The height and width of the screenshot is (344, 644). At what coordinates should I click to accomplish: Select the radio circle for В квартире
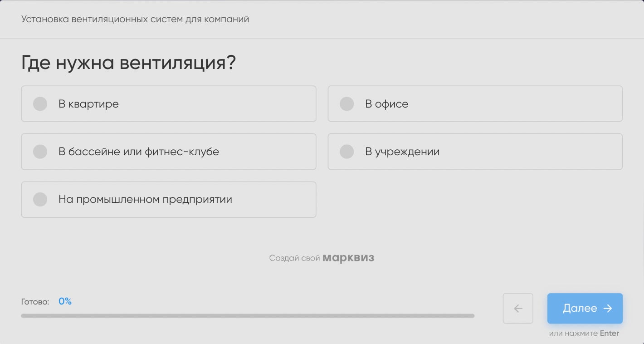click(40, 103)
